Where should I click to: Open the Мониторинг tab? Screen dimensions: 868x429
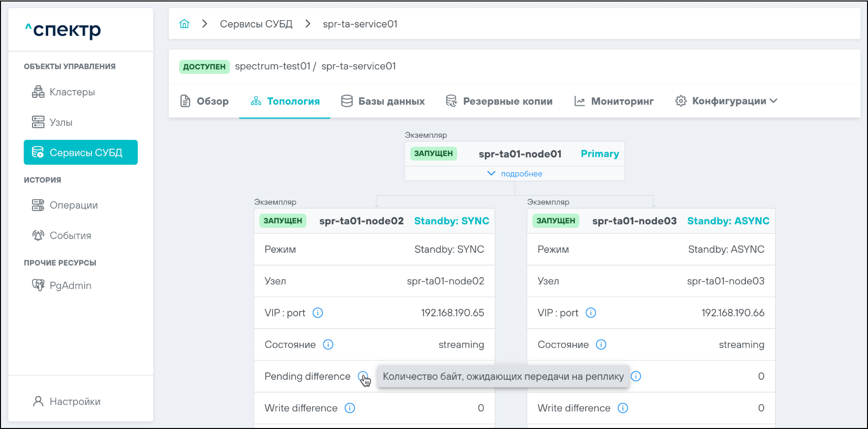[x=614, y=101]
